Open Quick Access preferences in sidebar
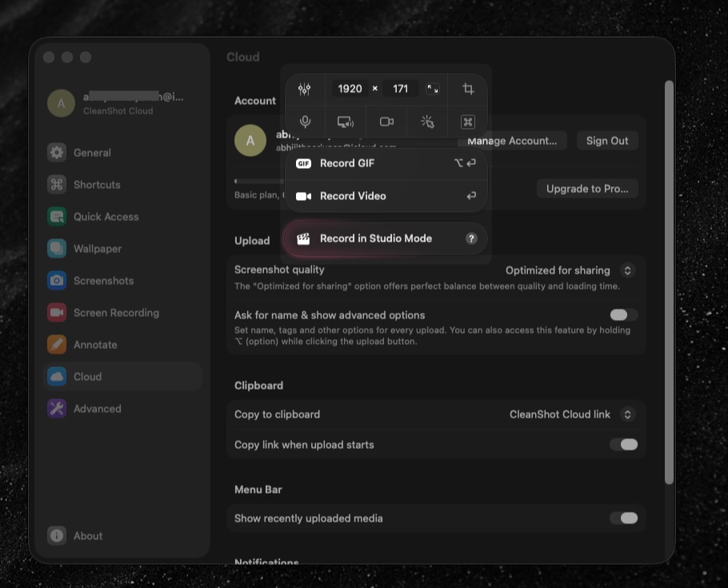The image size is (728, 588). [123, 217]
